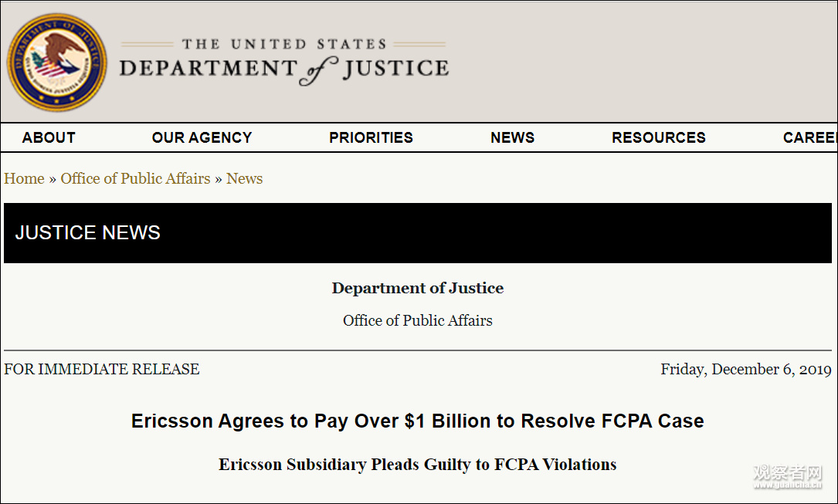Click the News breadcrumb link
Image resolution: width=838 pixels, height=504 pixels.
pyautogui.click(x=244, y=178)
